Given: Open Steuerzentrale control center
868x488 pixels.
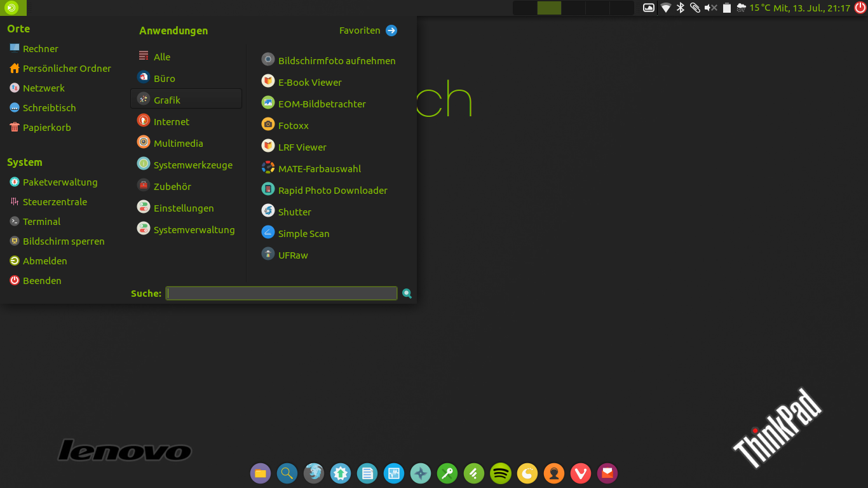Looking at the screenshot, I should tap(48, 201).
